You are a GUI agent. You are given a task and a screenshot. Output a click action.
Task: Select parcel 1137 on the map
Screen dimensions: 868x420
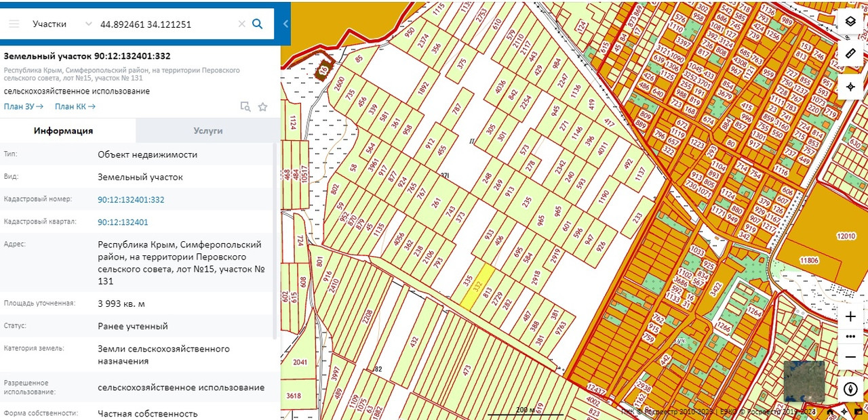coord(640,175)
